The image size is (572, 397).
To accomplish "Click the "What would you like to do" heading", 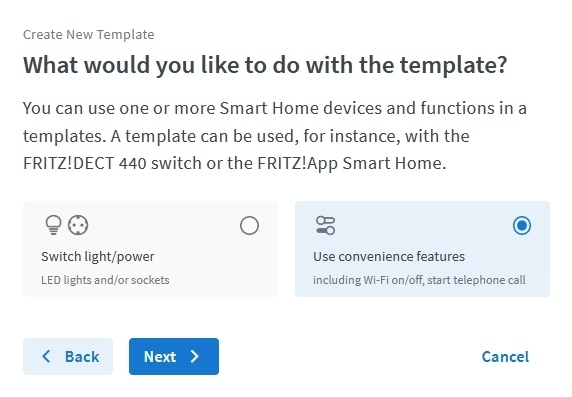I will click(x=265, y=65).
